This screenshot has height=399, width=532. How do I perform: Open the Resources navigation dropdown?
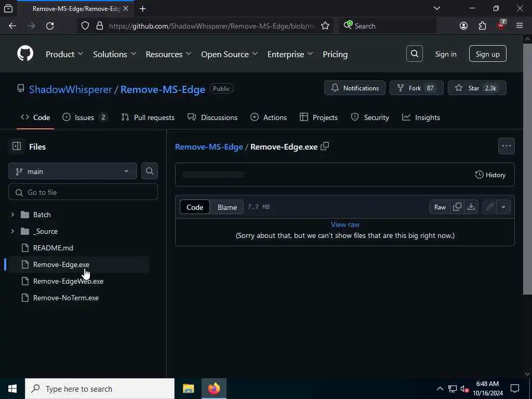[169, 54]
